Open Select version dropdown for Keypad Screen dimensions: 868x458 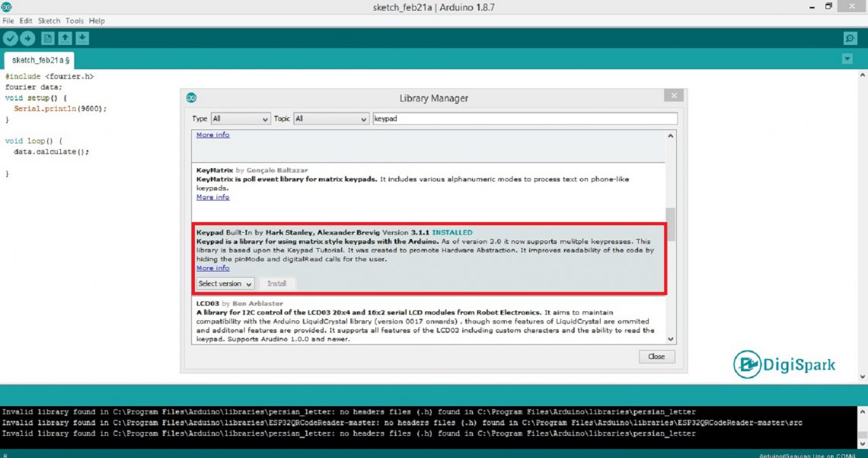(x=225, y=284)
